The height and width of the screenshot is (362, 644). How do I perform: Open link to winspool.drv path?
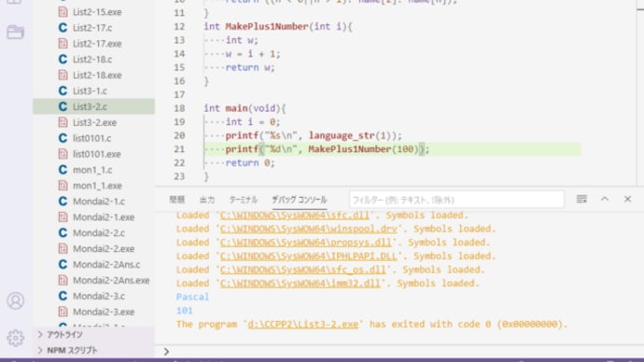[x=309, y=229]
